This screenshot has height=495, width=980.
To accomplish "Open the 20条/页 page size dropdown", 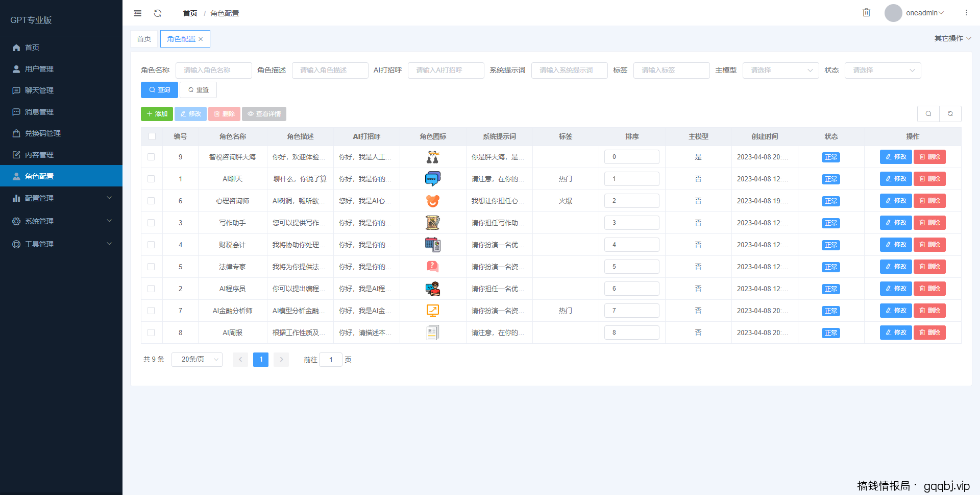I will click(197, 360).
